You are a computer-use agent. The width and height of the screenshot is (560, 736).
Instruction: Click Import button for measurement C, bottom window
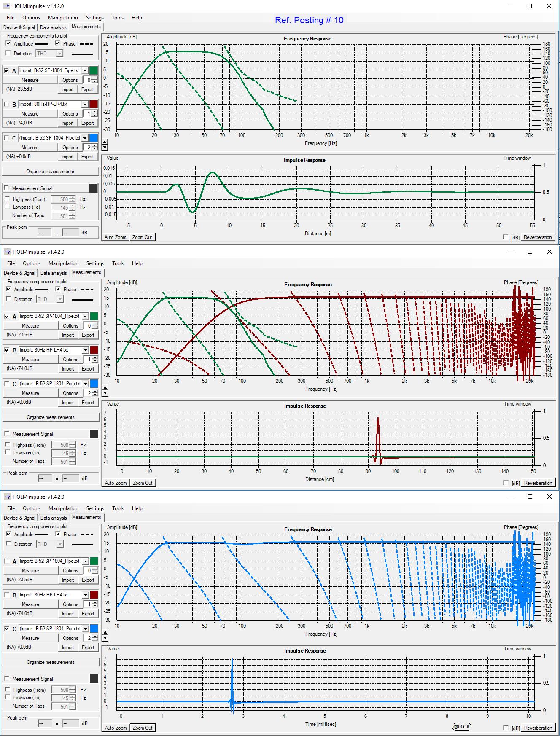68,647
